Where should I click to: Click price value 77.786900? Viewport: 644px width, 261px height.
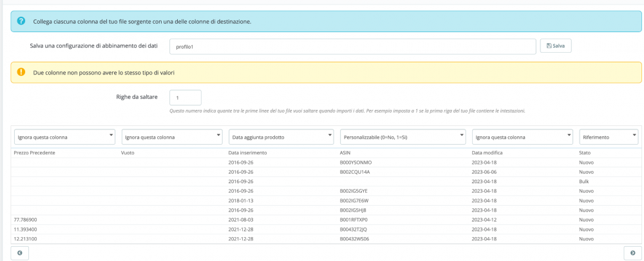click(25, 220)
